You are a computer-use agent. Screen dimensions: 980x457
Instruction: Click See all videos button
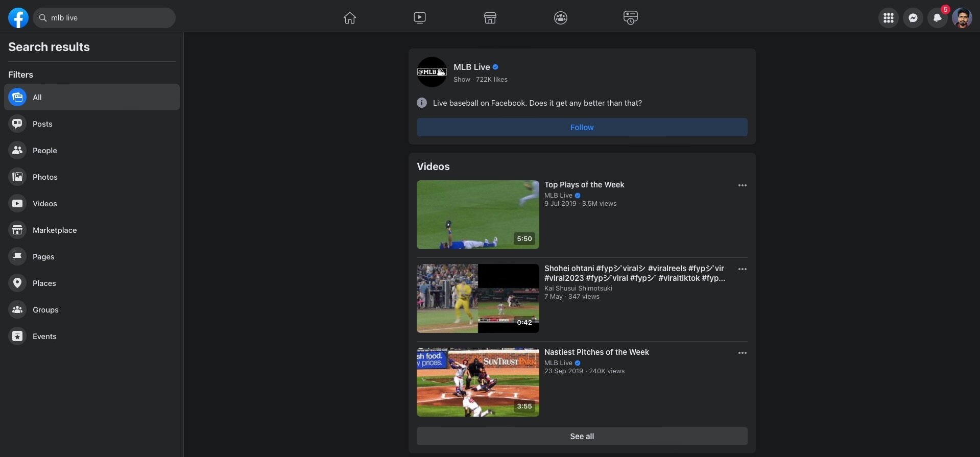pyautogui.click(x=582, y=436)
